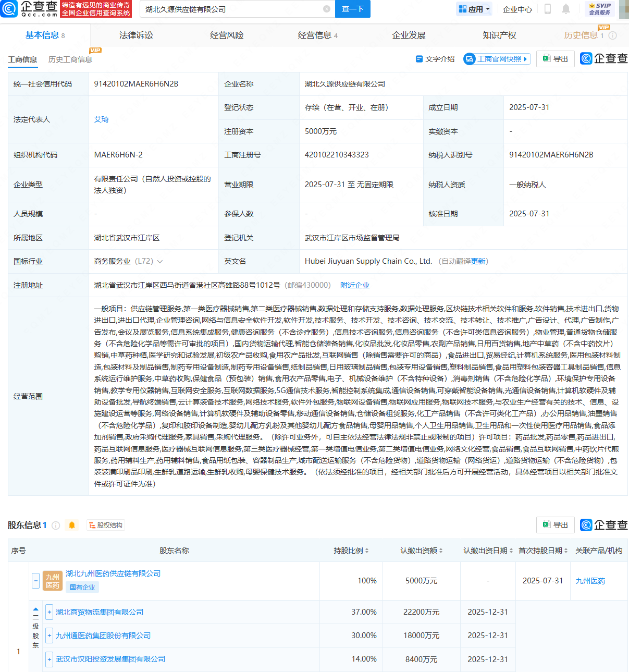Switch to the 法律诉讼 tab
Screen dimensions: 629x672
tap(136, 35)
